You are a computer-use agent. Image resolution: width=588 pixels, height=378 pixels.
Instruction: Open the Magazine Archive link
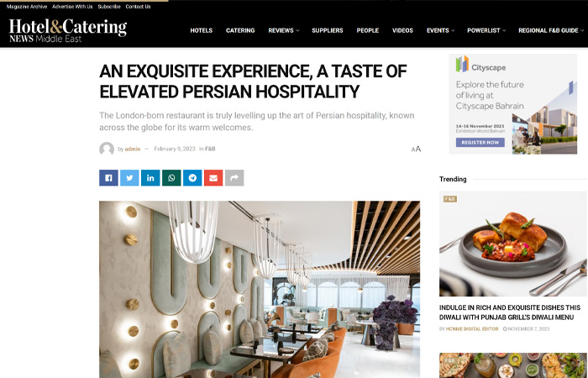tap(27, 7)
